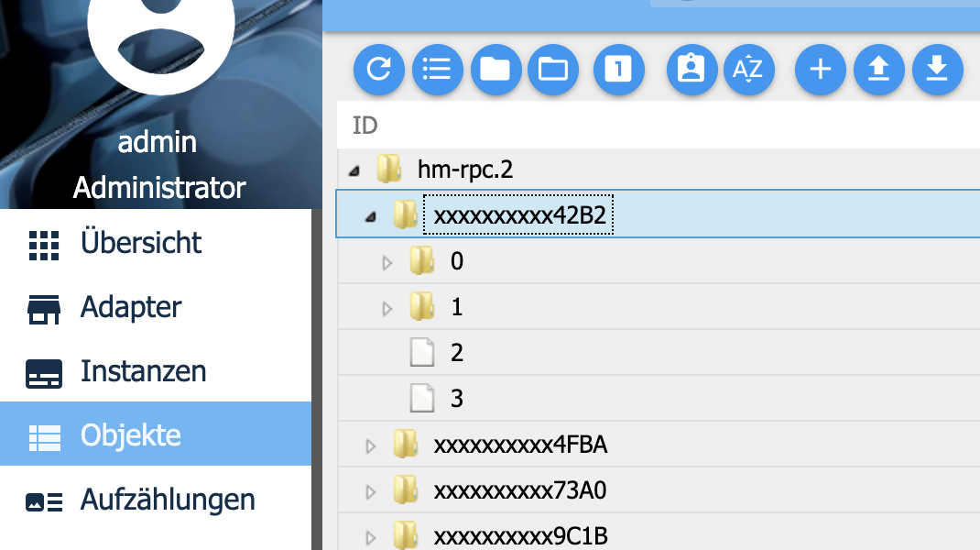
Task: Click file icon of object 2
Action: click(422, 352)
